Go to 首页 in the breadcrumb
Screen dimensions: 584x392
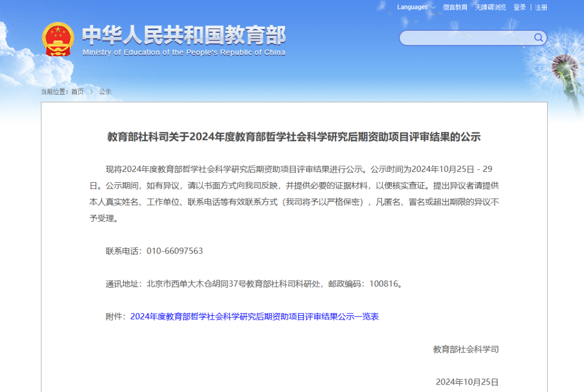pos(77,92)
